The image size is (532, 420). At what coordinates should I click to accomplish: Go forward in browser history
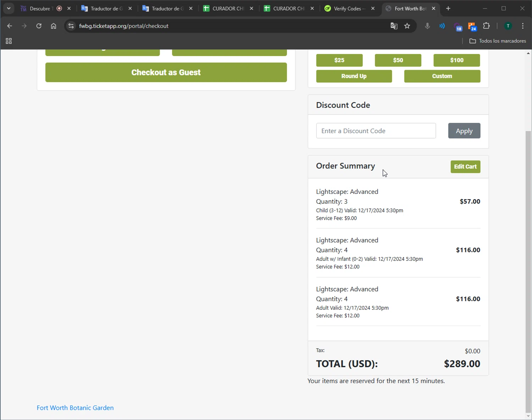pos(24,26)
